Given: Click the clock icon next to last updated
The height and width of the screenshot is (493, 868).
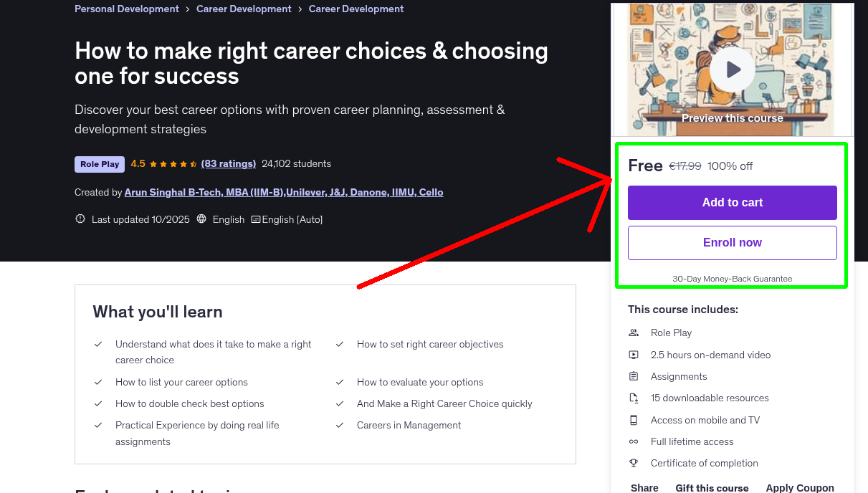Looking at the screenshot, I should tap(80, 219).
